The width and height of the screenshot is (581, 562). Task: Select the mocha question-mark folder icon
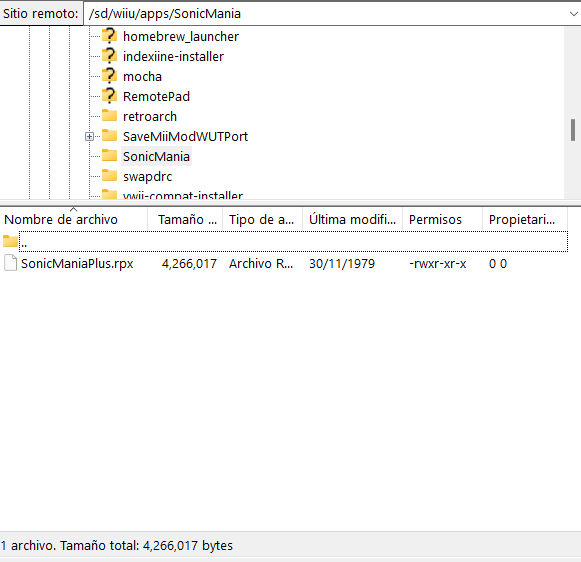[x=109, y=76]
